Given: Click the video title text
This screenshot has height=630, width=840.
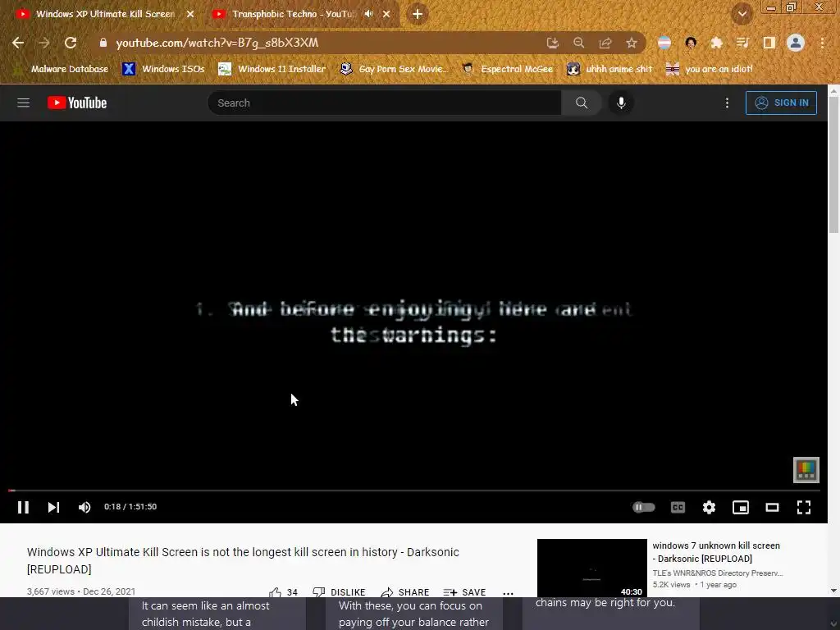Looking at the screenshot, I should click(243, 560).
